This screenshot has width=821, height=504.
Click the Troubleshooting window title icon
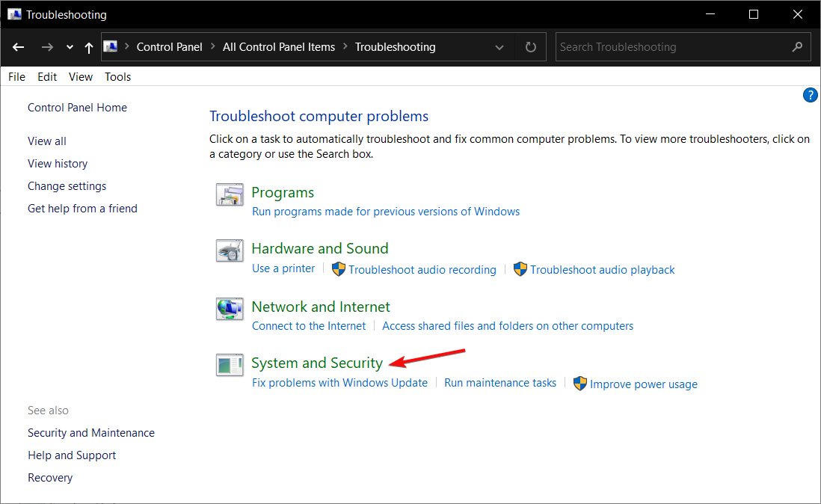coord(14,14)
